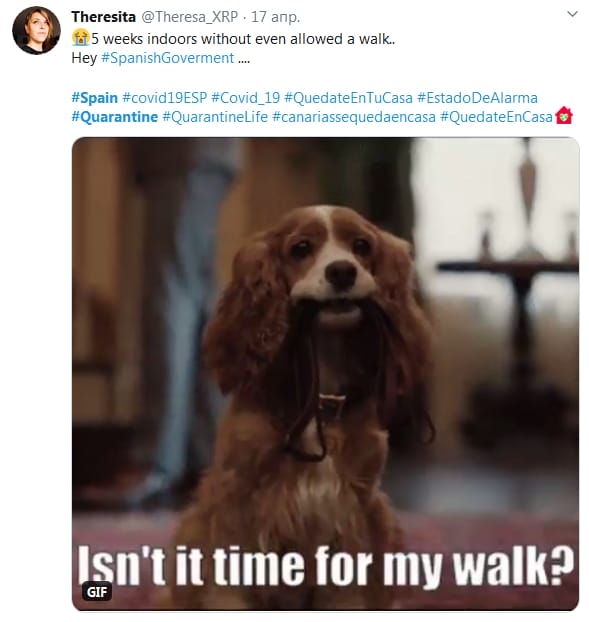Open the #canariassequedaencasa hashtag
Viewport: 589px width, 622px height.
click(x=354, y=117)
